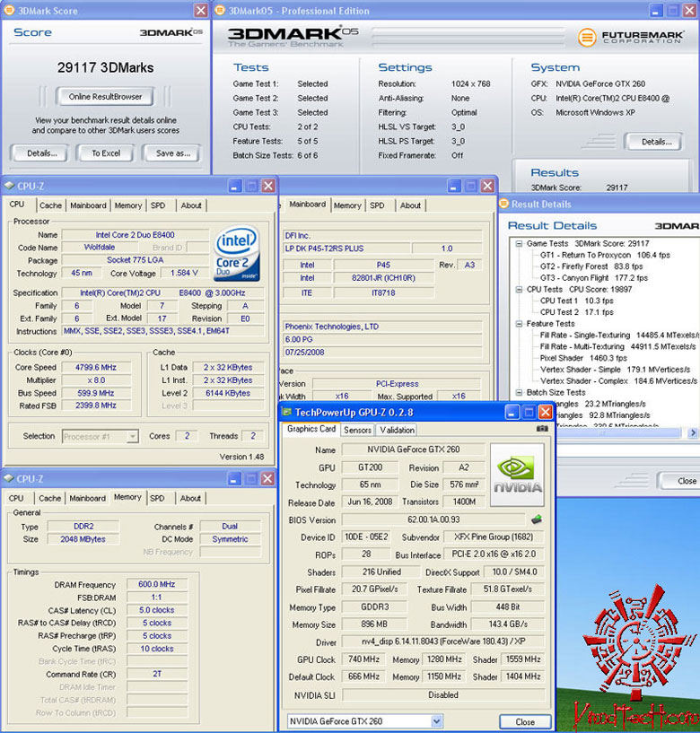
Task: Open the About tab in mainboard CPU-Z window
Action: 410,205
